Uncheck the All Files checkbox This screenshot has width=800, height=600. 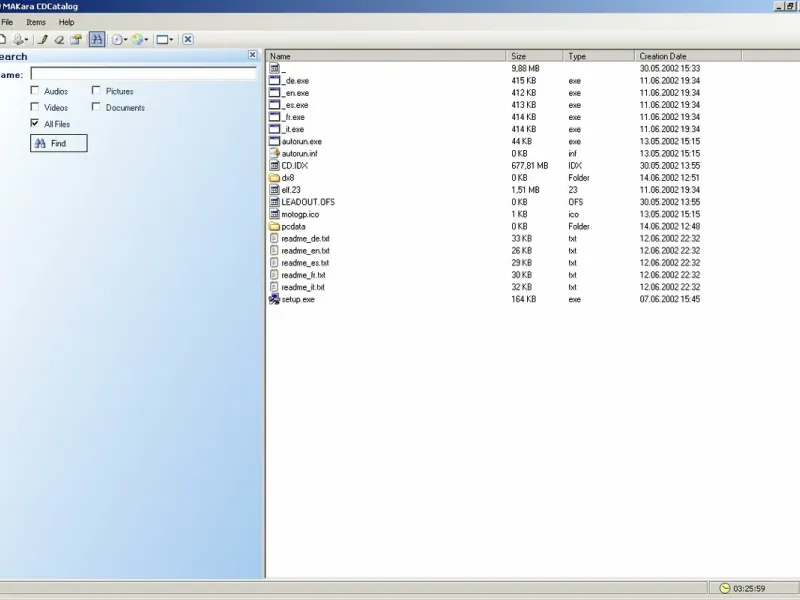(x=35, y=123)
